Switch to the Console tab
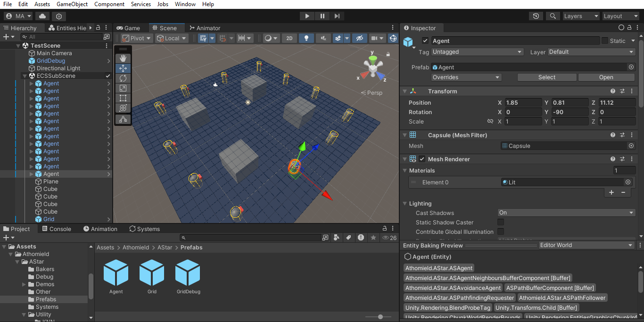 pos(57,229)
